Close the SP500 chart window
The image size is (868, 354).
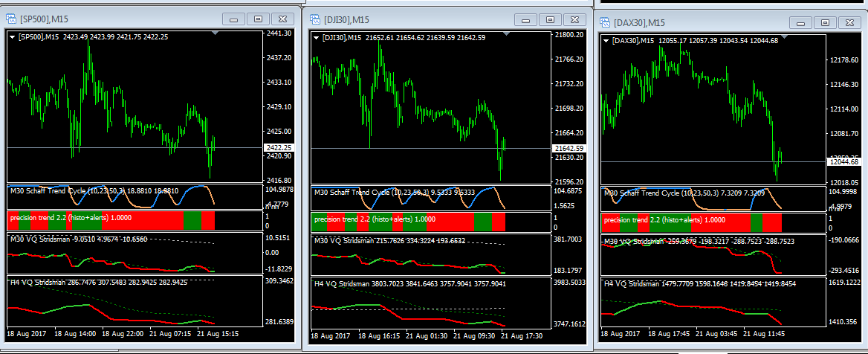282,19
